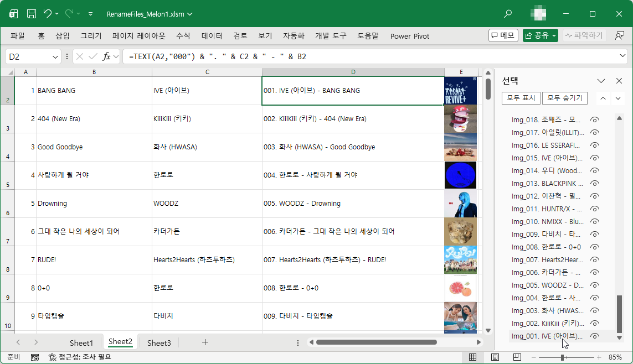
Task: Open file name dropdown RenameFiles_Melon1.xlsm
Action: (x=190, y=14)
